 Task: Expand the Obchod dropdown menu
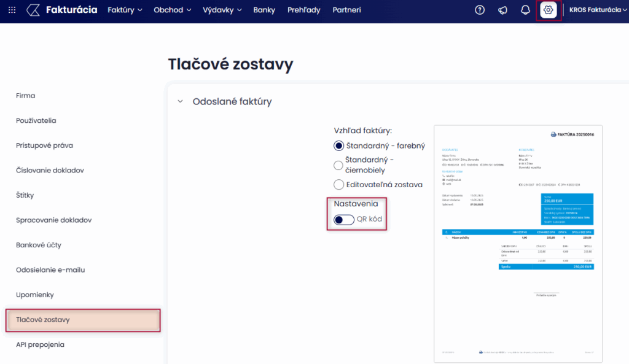click(173, 10)
